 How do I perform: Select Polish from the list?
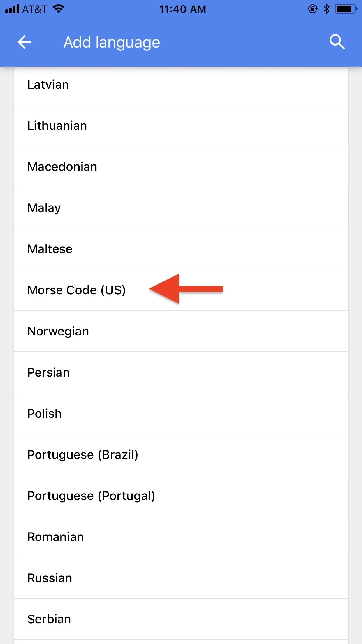click(x=181, y=414)
